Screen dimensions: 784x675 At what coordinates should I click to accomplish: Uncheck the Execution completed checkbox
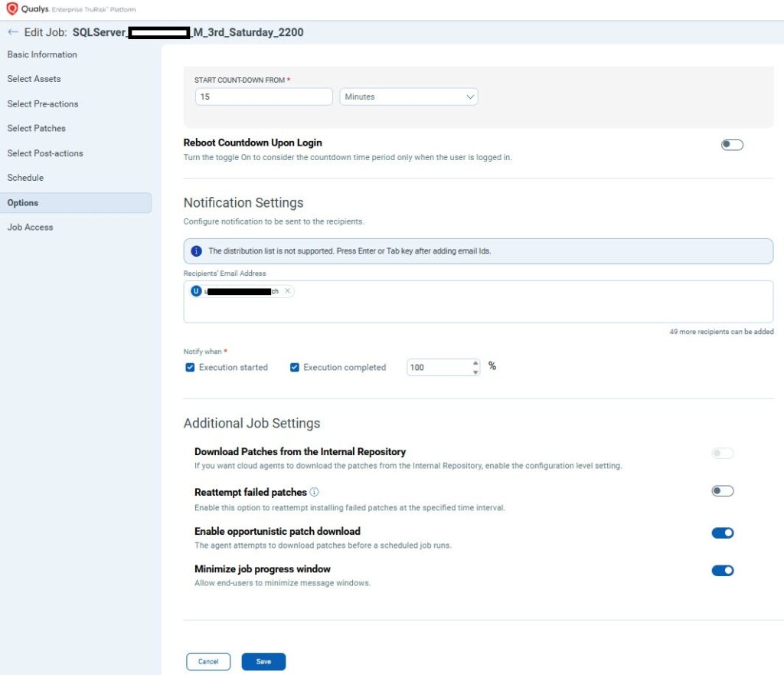pos(295,368)
